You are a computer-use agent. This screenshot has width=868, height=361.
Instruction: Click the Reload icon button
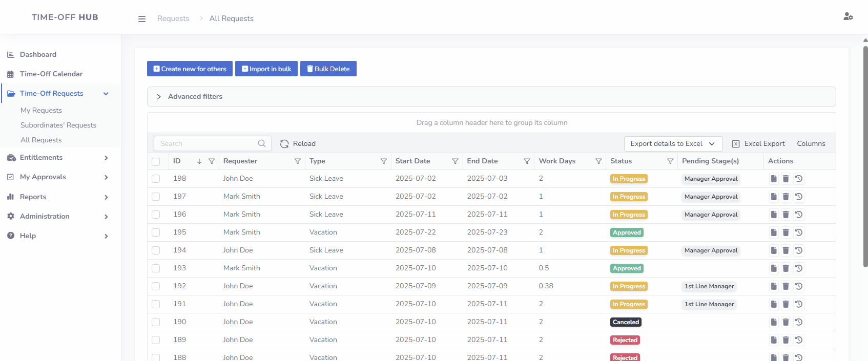click(x=284, y=144)
